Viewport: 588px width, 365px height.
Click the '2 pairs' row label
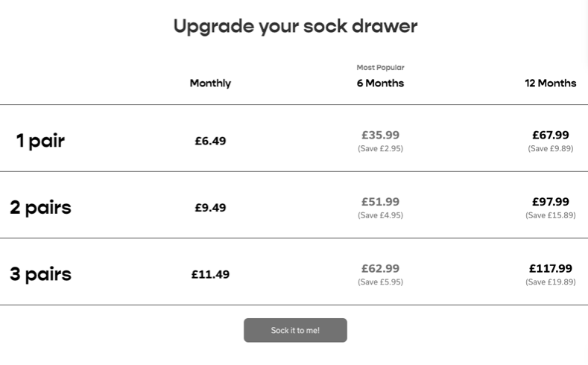pyautogui.click(x=40, y=207)
